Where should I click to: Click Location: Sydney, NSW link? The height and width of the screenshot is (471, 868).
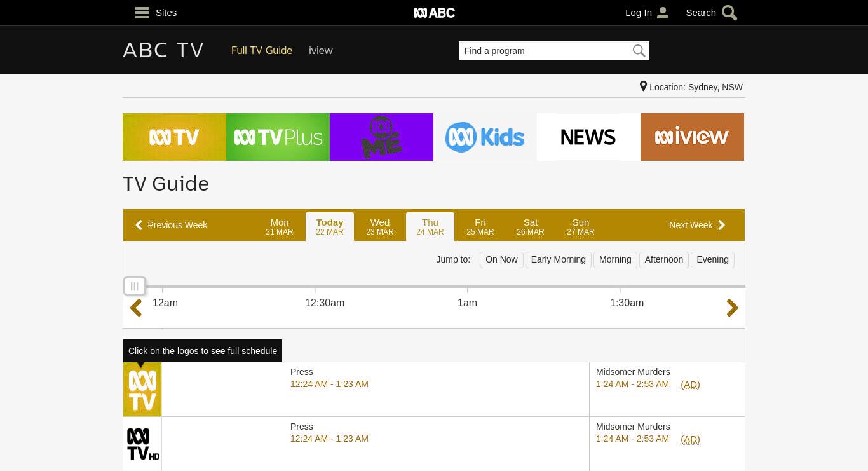[696, 87]
